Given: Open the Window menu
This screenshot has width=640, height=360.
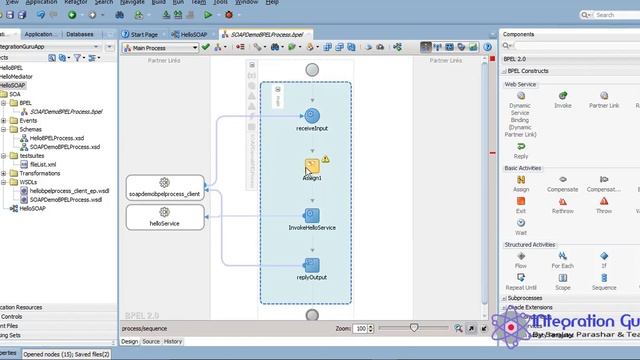Looking at the screenshot, I should click(x=247, y=2).
